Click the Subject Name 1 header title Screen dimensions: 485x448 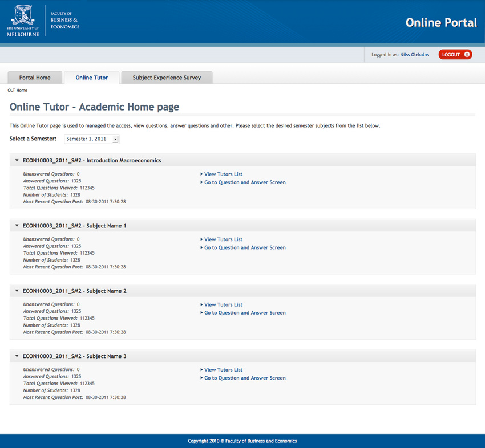(x=74, y=226)
